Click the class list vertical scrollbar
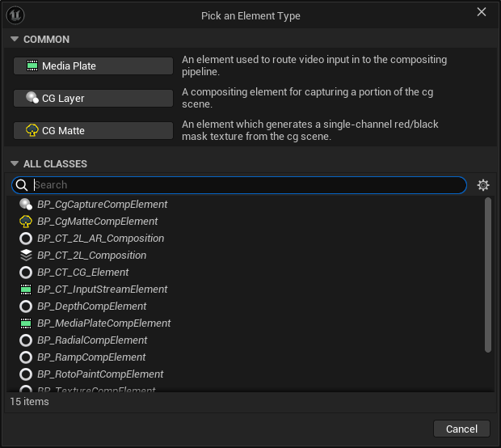The height and width of the screenshot is (448, 501). [x=488, y=275]
